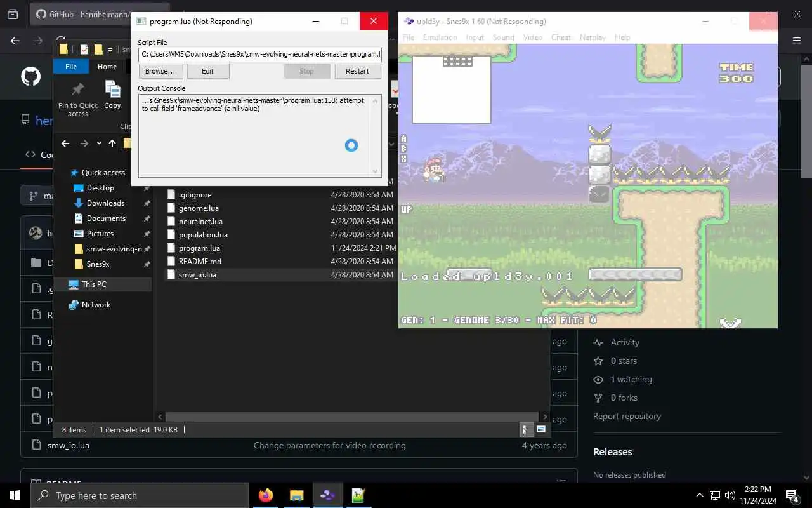812x508 pixels.
Task: Open Downloads in the navigation pane
Action: tap(105, 203)
